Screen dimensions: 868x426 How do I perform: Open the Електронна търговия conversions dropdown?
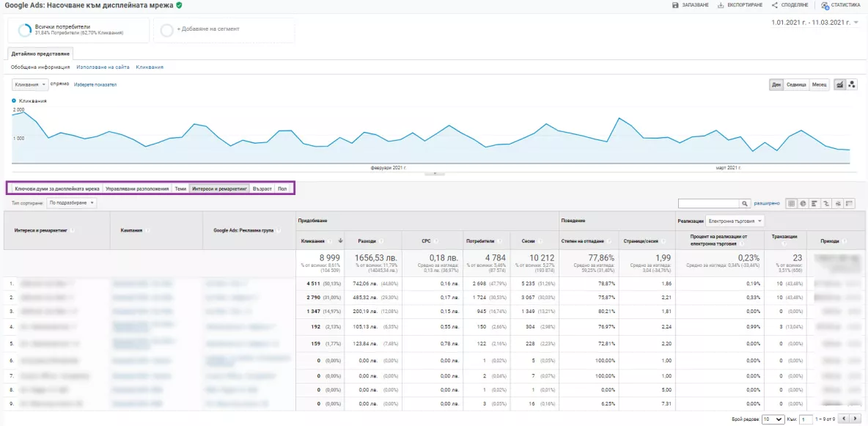tap(735, 221)
